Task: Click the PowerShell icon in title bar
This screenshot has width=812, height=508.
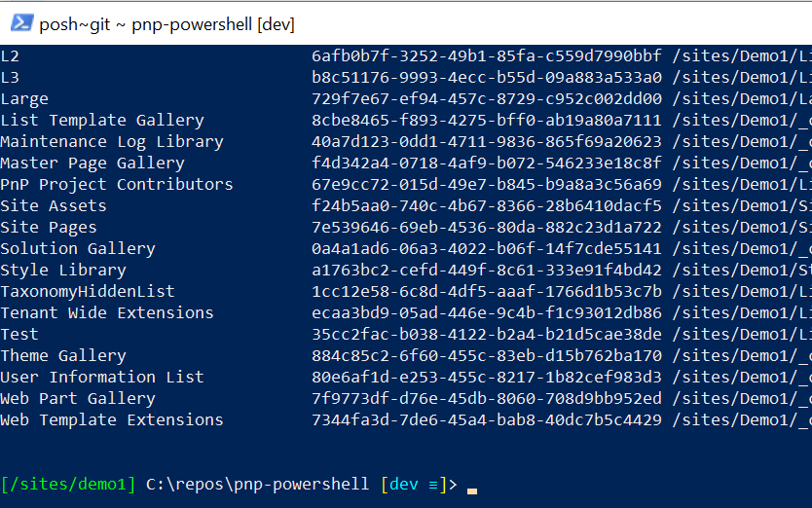Action: click(21, 23)
